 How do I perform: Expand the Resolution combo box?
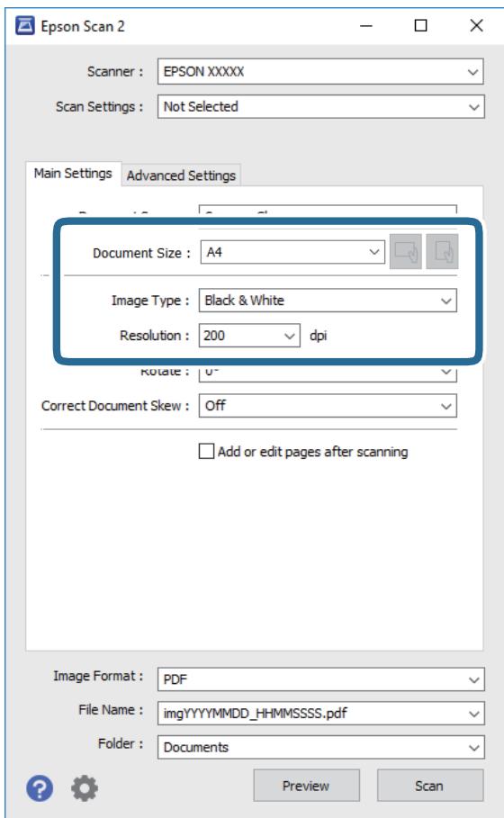pos(249,336)
